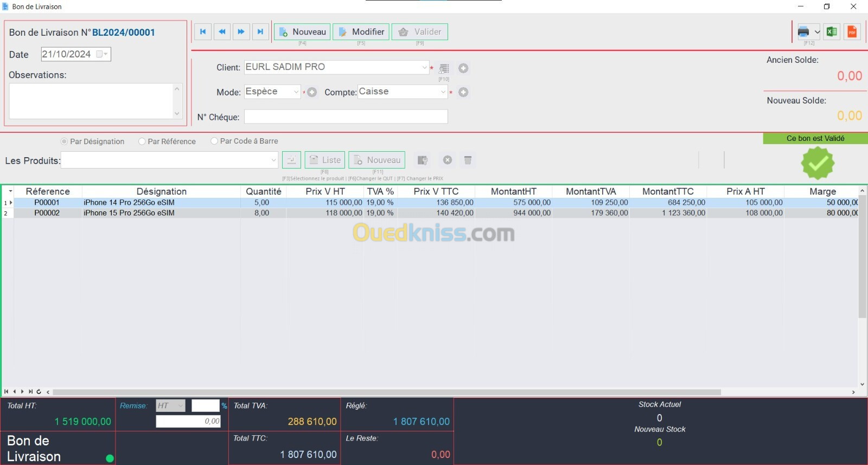Select the Par Référence radio button
Viewport: 868px width, 465px height.
(x=142, y=141)
